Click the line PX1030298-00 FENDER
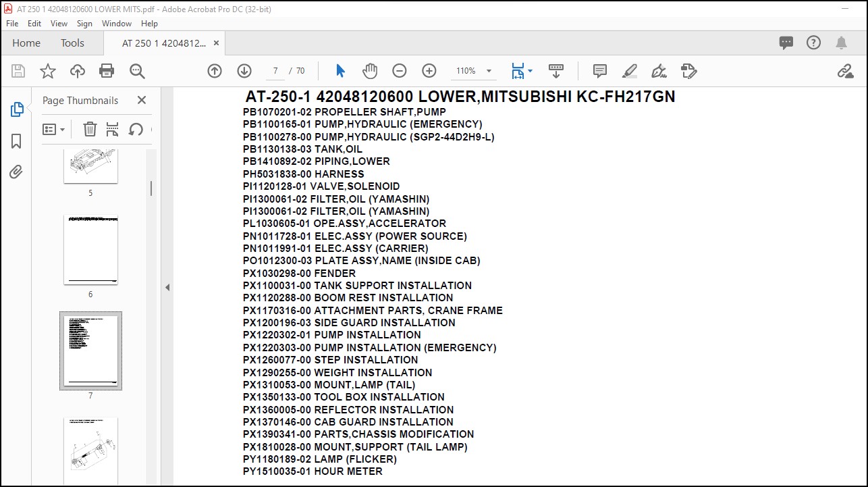Viewport: 868px width, 487px height. point(299,274)
